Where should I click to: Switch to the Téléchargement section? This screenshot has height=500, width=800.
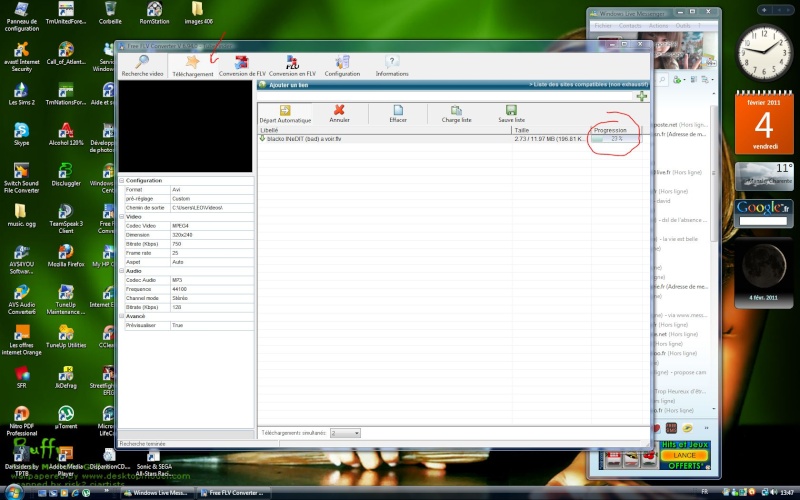pyautogui.click(x=193, y=66)
